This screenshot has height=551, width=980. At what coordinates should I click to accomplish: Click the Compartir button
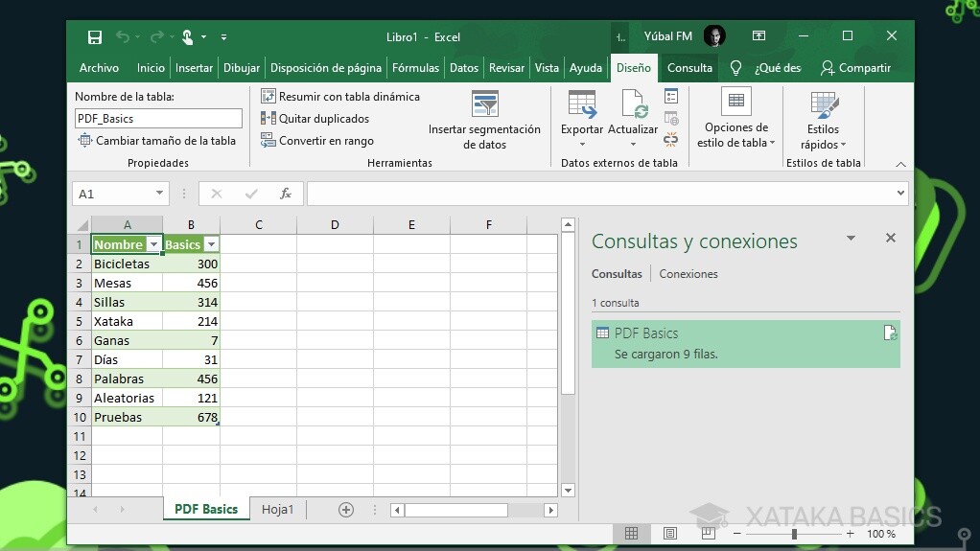855,67
